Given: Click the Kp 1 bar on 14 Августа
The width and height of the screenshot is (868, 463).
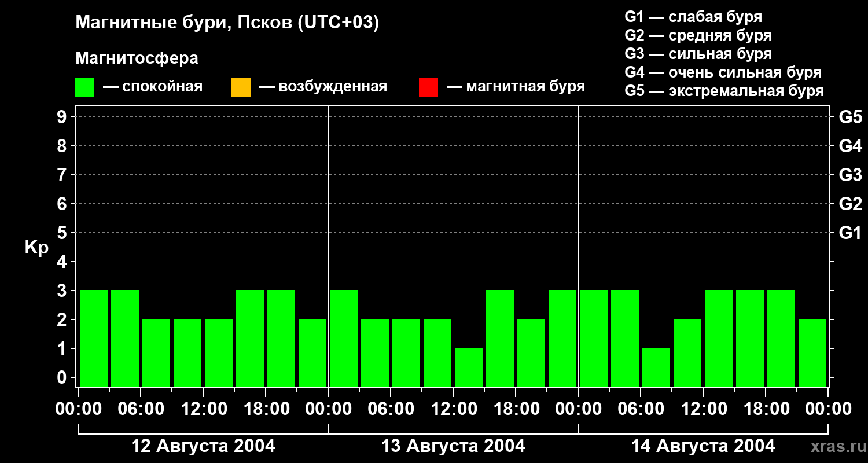Looking at the screenshot, I should coord(656,367).
